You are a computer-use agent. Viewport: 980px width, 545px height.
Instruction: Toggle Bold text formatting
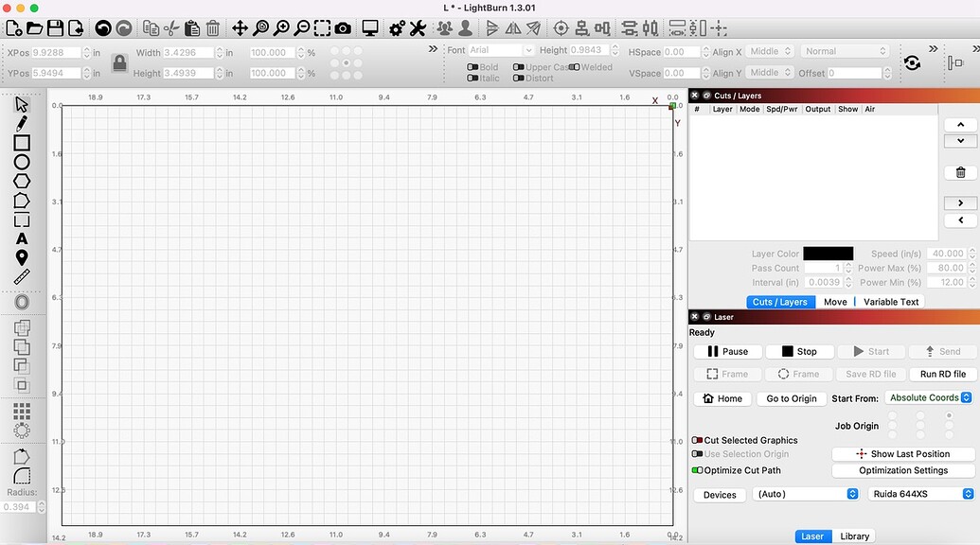471,67
